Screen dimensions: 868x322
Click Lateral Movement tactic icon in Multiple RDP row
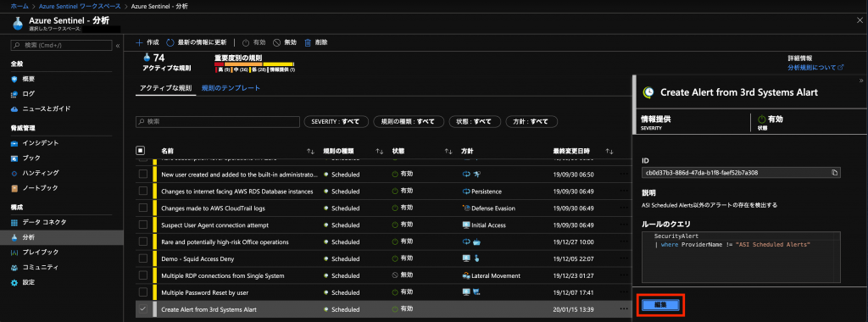466,275
